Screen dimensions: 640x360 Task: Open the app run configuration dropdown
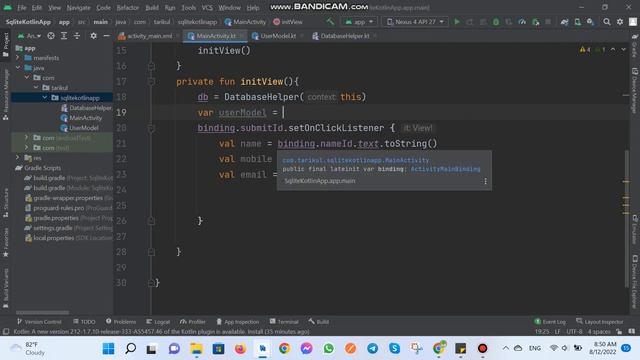pos(359,22)
